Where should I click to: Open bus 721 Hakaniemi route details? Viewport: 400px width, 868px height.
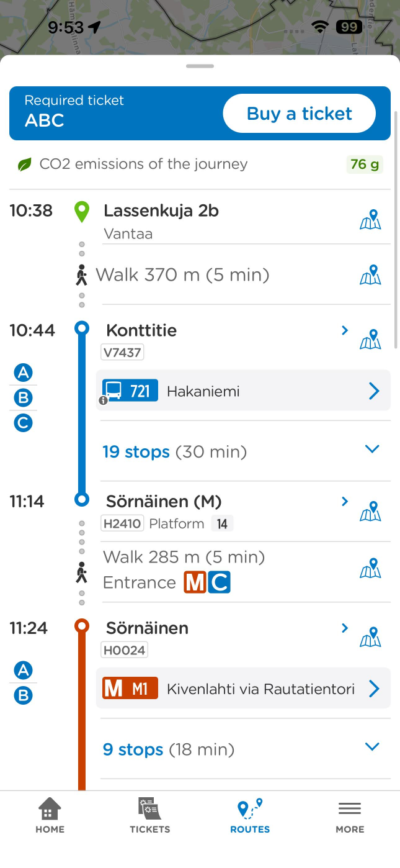point(243,391)
